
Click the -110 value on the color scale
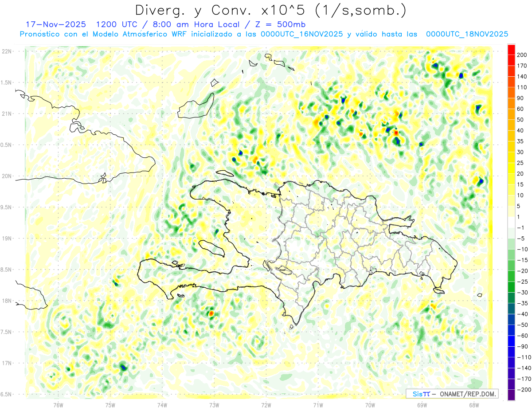coord(525,357)
